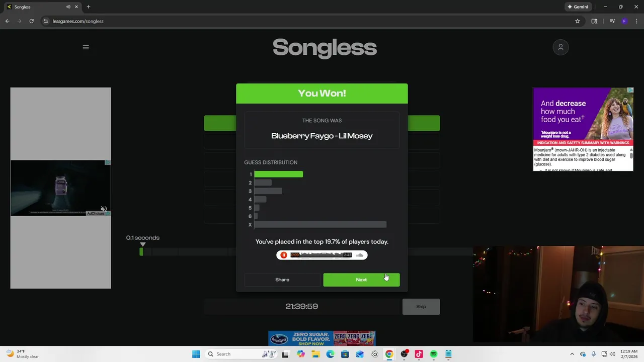The width and height of the screenshot is (644, 362).
Task: Open Chrome three-dot menu
Action: coord(635,21)
